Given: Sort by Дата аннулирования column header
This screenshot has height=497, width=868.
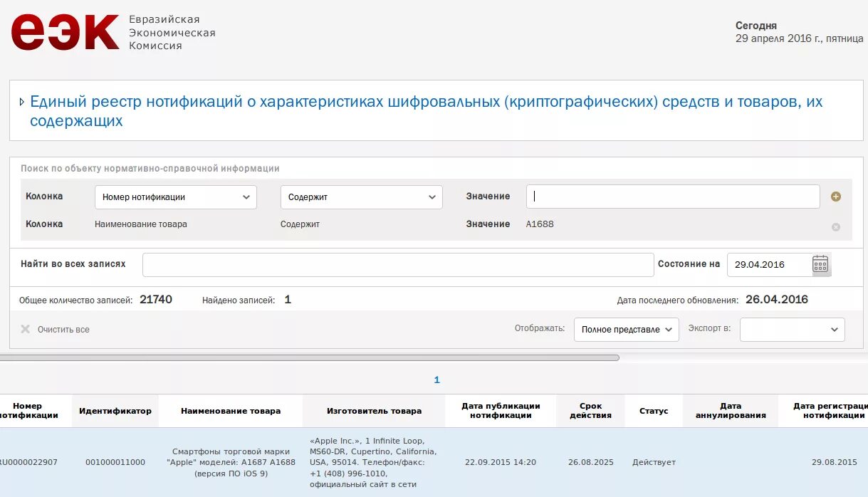Looking at the screenshot, I should 731,411.
